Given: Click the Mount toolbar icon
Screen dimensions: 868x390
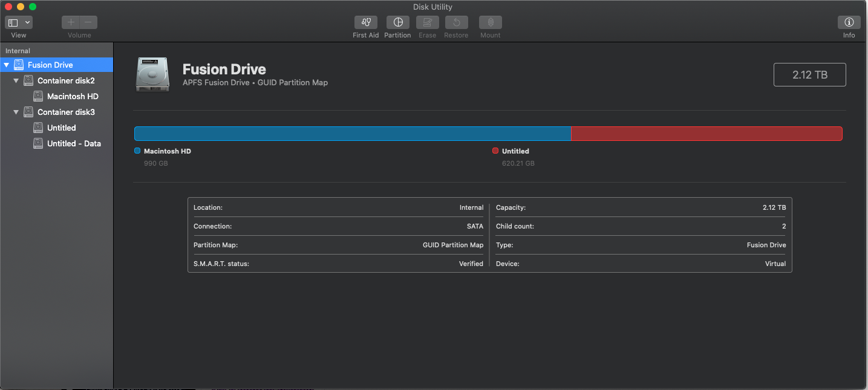Looking at the screenshot, I should click(490, 22).
